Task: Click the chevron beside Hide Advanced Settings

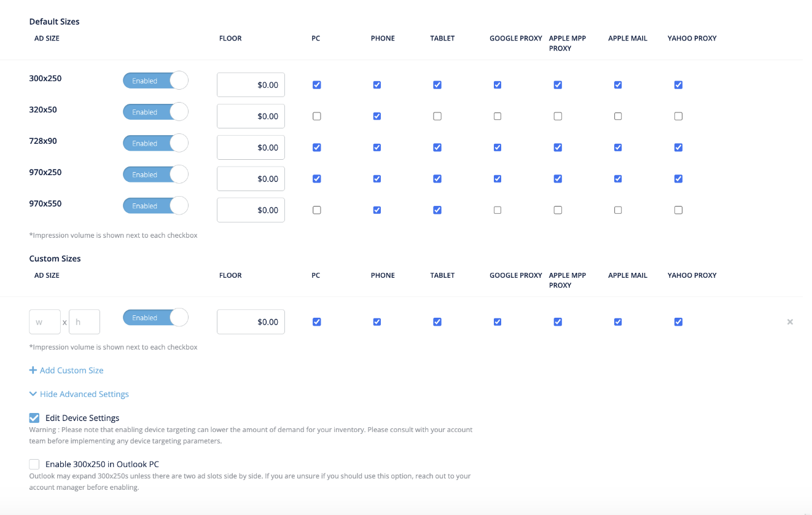Action: coord(33,393)
